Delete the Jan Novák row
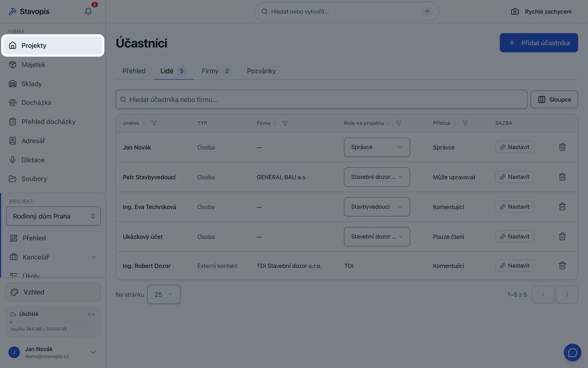 coord(562,147)
